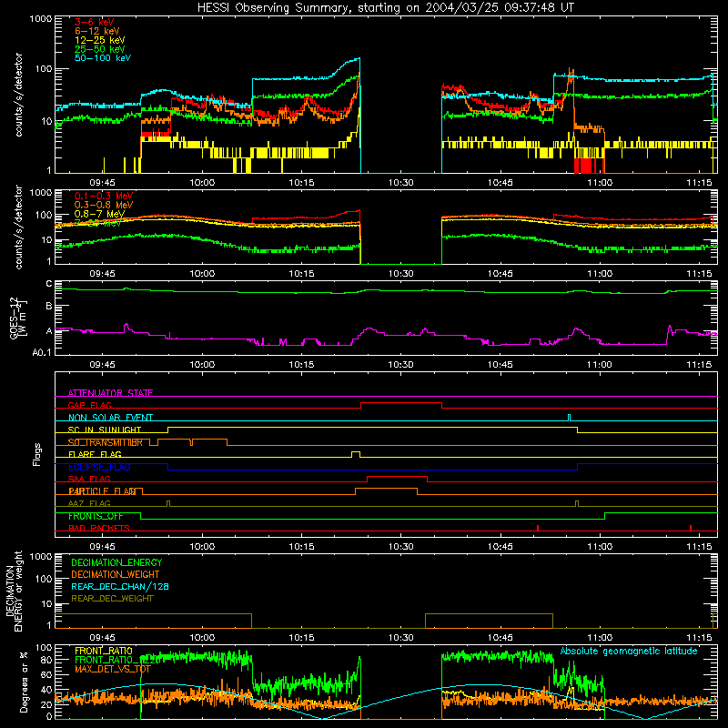Viewport: 728px width, 728px height.
Task: Select the SC_IN_SUNLIGHT flag label
Action: [x=105, y=430]
